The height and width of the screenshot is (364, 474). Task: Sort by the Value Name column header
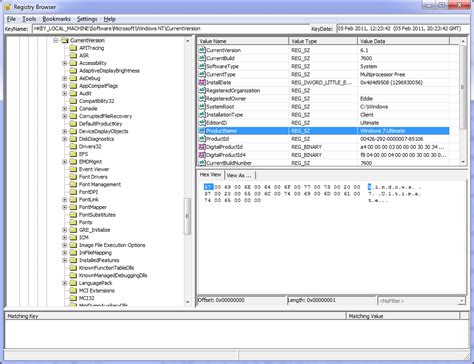click(243, 41)
